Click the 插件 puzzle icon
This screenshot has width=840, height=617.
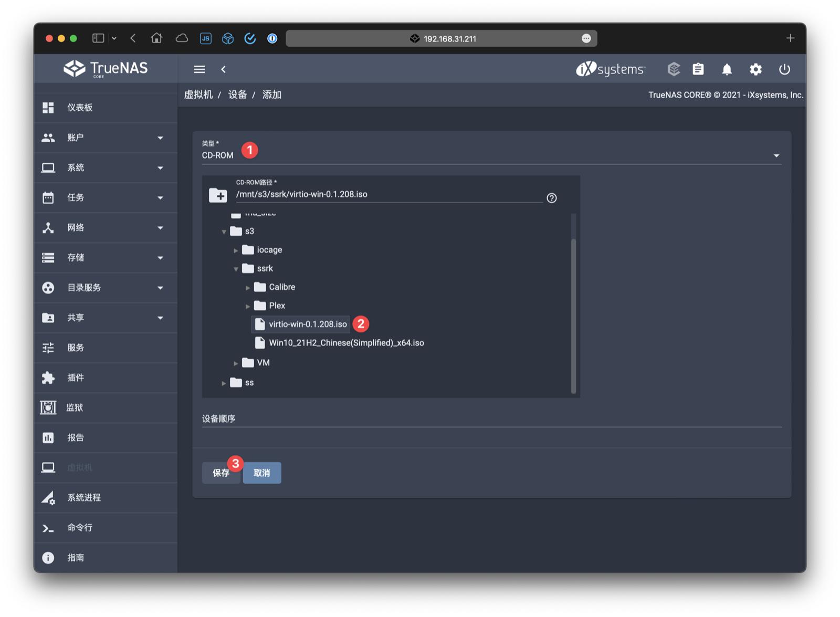pyautogui.click(x=48, y=378)
